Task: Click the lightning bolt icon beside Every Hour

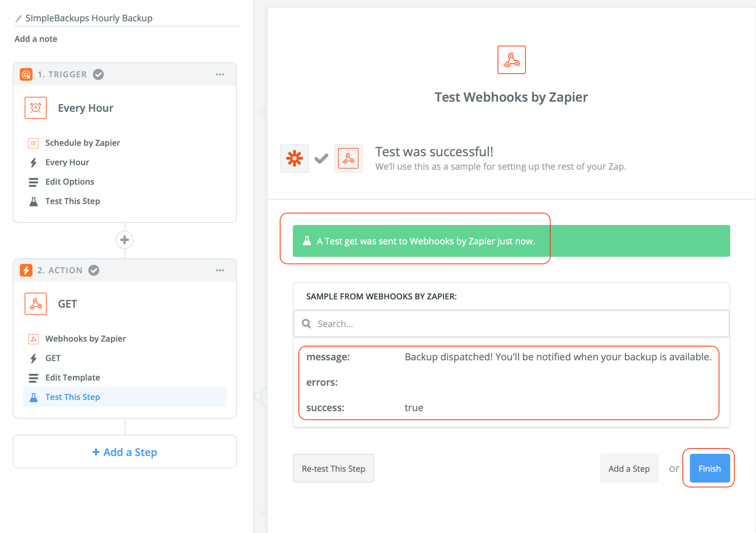Action: (34, 162)
